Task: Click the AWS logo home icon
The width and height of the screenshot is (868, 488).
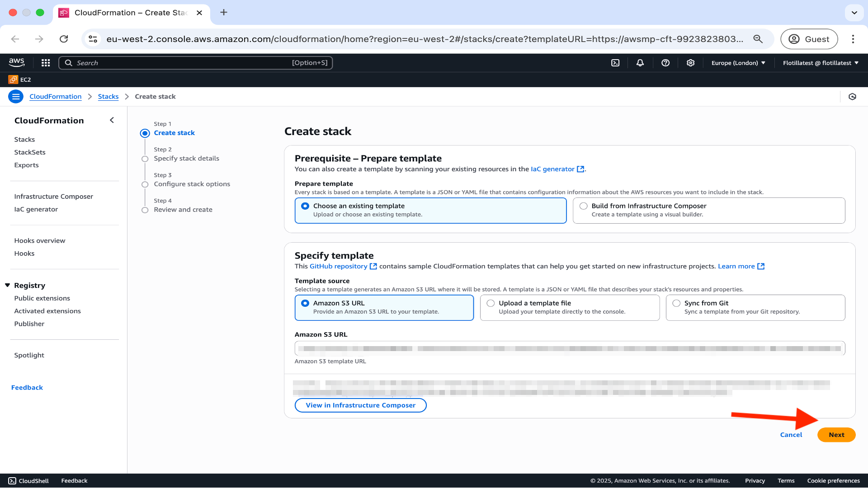Action: point(17,62)
